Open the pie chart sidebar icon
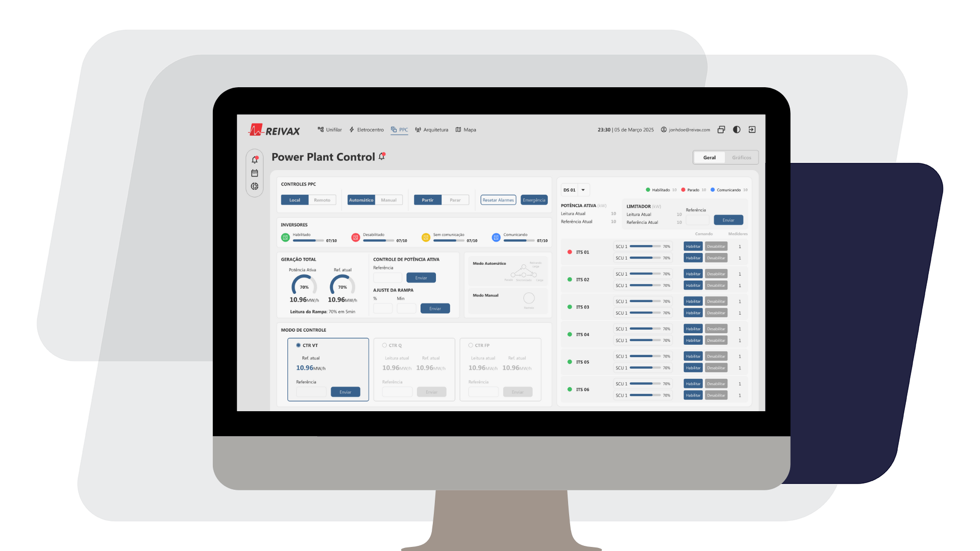The height and width of the screenshot is (551, 980). coord(255,186)
